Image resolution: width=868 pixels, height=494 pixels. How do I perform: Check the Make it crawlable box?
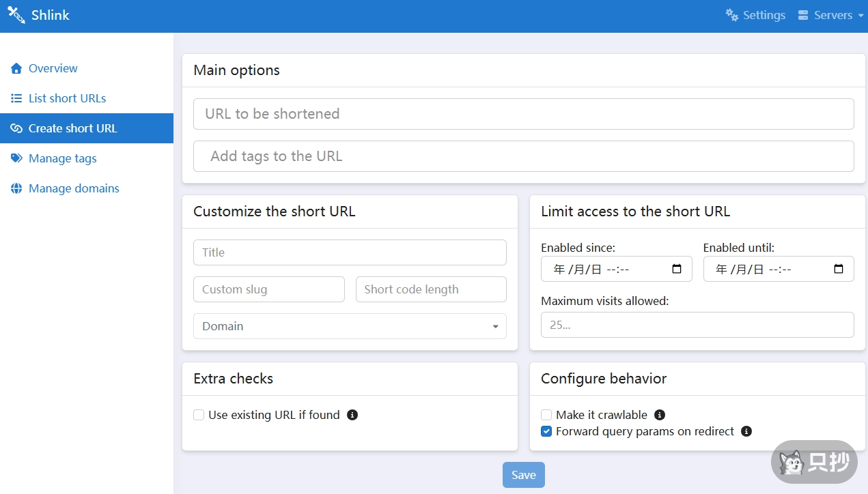[546, 415]
